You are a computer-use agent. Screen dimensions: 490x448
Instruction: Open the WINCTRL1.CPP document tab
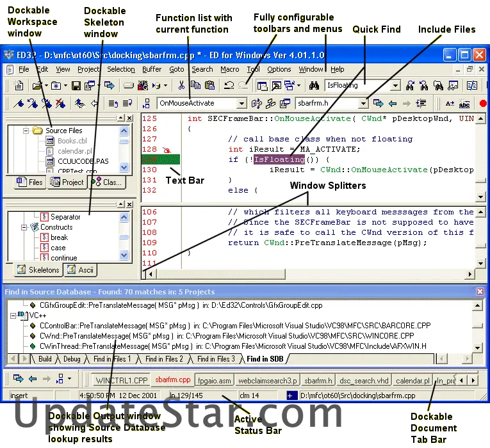click(122, 381)
